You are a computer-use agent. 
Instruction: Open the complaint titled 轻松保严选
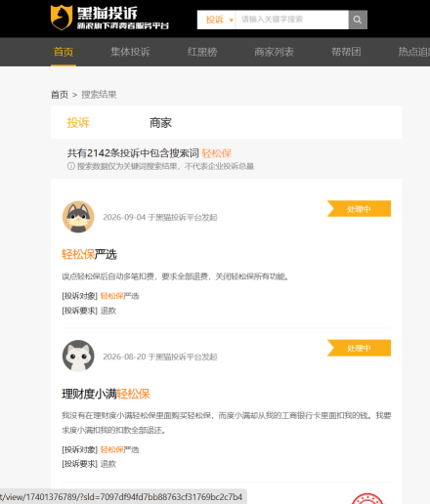pos(89,254)
